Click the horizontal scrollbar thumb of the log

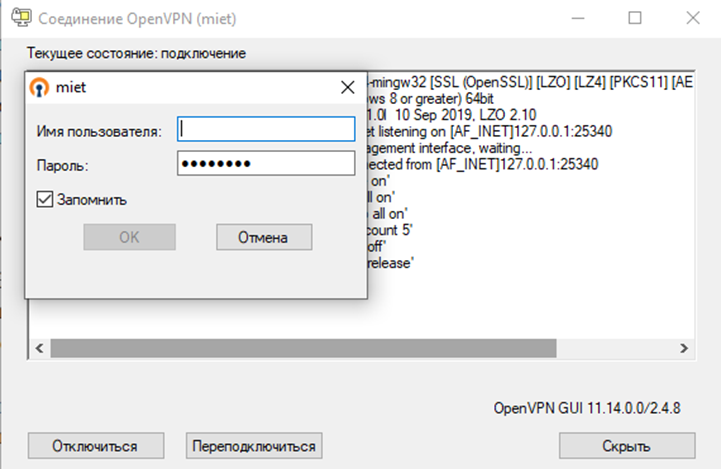303,348
